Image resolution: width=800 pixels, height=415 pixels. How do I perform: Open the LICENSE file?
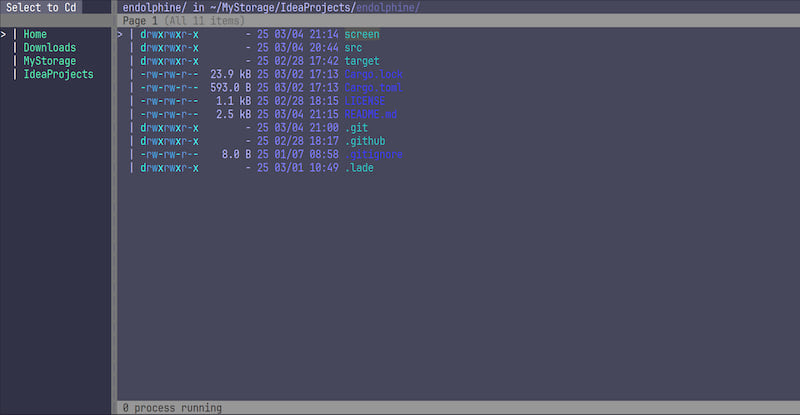tap(365, 101)
